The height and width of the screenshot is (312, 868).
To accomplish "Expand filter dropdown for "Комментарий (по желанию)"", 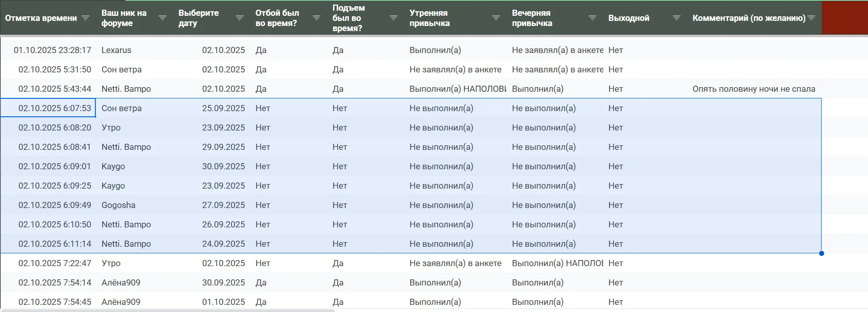I will 811,18.
